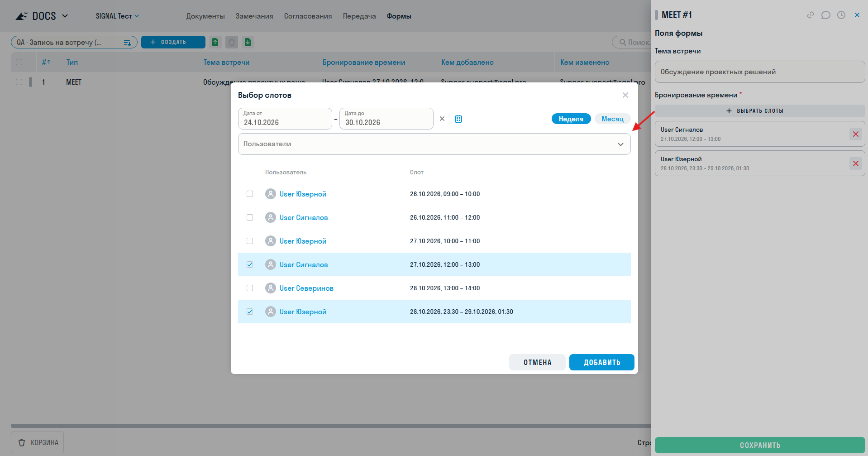Go to the Замечания tab
The image size is (868, 456).
(x=254, y=16)
